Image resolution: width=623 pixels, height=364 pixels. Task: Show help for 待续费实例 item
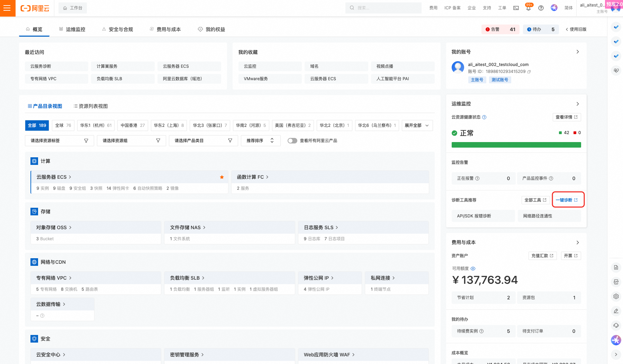pos(481,331)
